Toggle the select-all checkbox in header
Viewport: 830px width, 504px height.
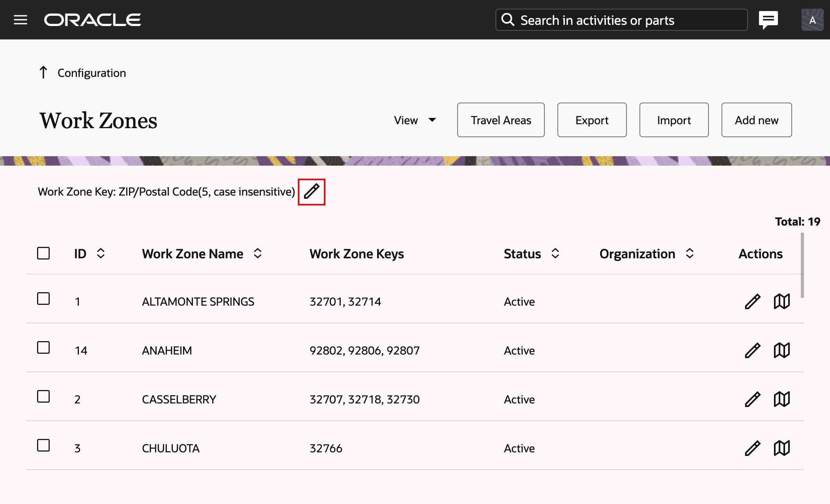point(43,253)
